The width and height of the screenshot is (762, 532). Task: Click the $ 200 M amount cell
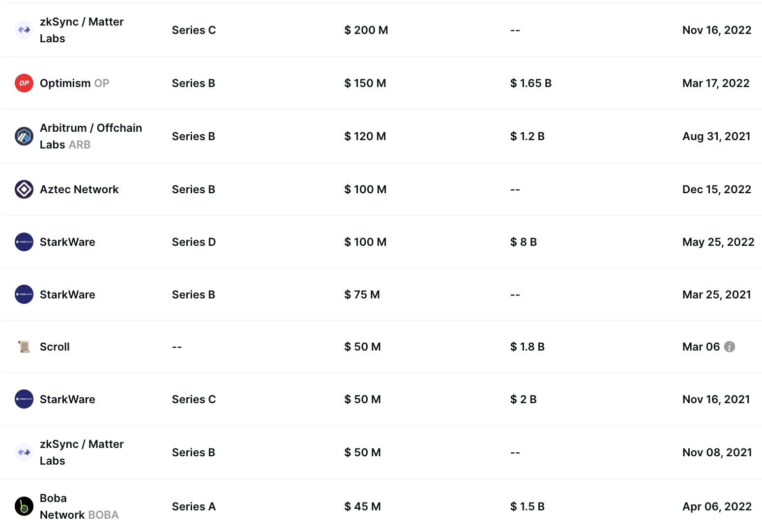pos(366,30)
